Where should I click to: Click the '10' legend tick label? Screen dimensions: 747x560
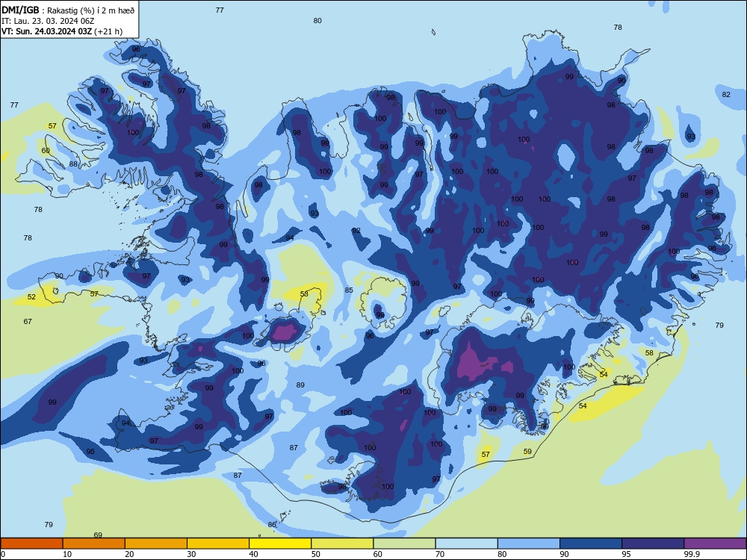coord(67,554)
